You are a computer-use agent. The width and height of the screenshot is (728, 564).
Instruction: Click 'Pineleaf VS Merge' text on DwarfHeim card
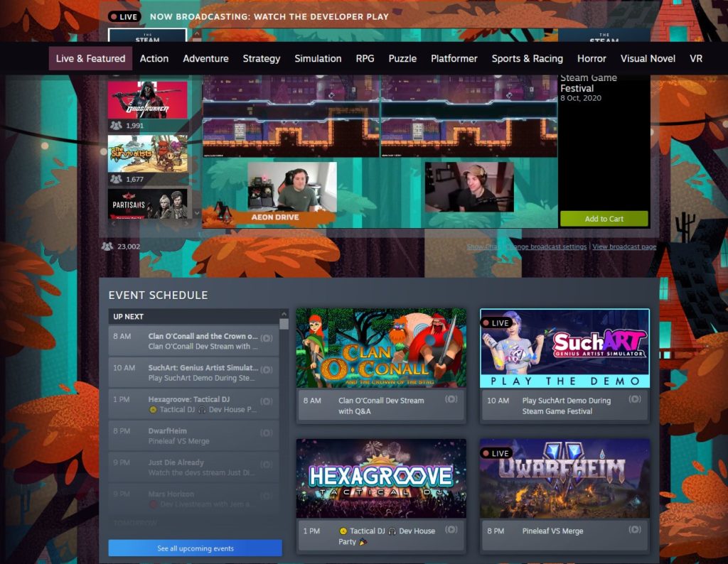(x=552, y=531)
